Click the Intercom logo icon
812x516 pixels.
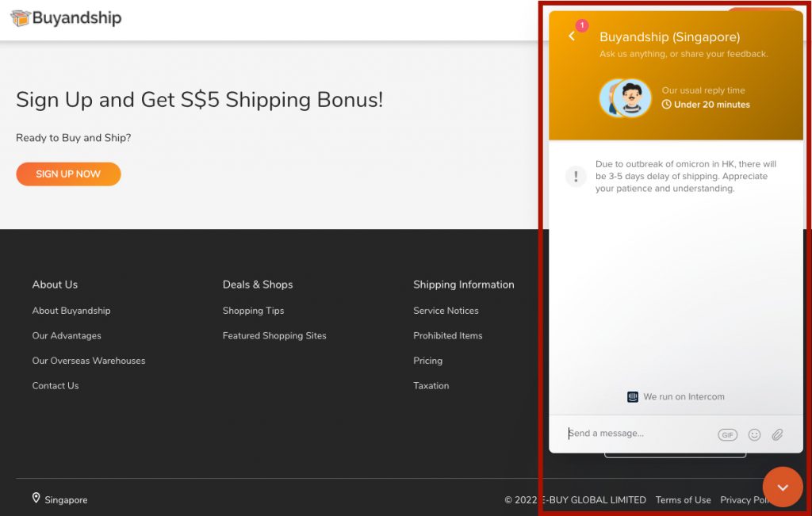tap(632, 397)
